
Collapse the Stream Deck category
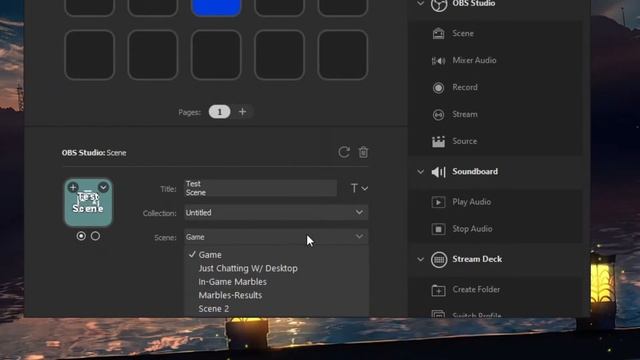[420, 260]
